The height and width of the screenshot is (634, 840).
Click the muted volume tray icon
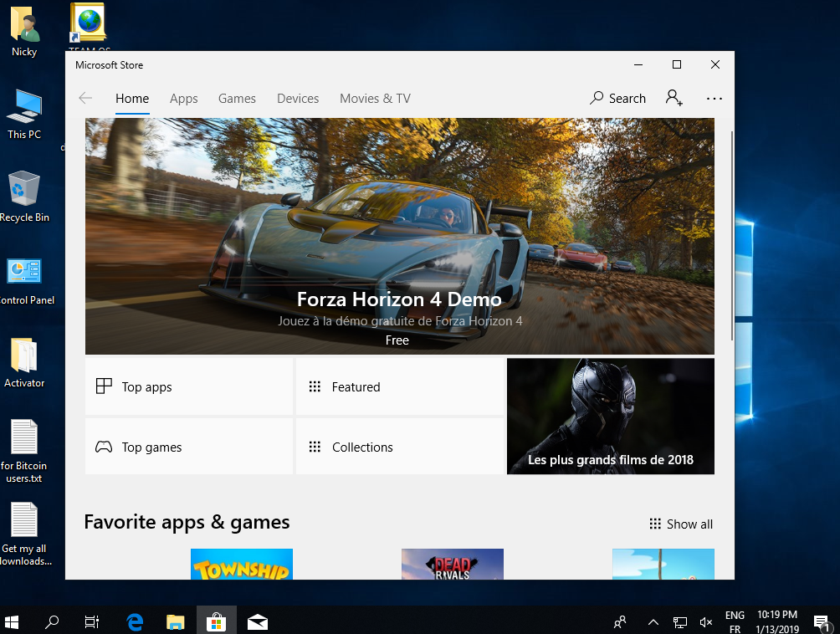[706, 621]
